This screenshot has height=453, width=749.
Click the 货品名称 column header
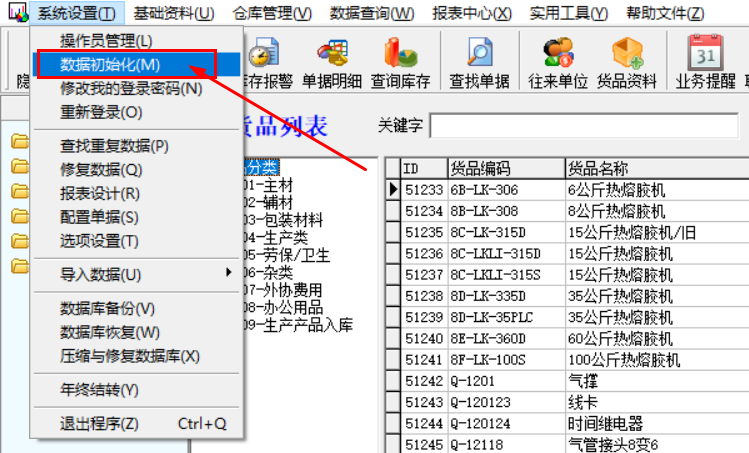tap(657, 168)
